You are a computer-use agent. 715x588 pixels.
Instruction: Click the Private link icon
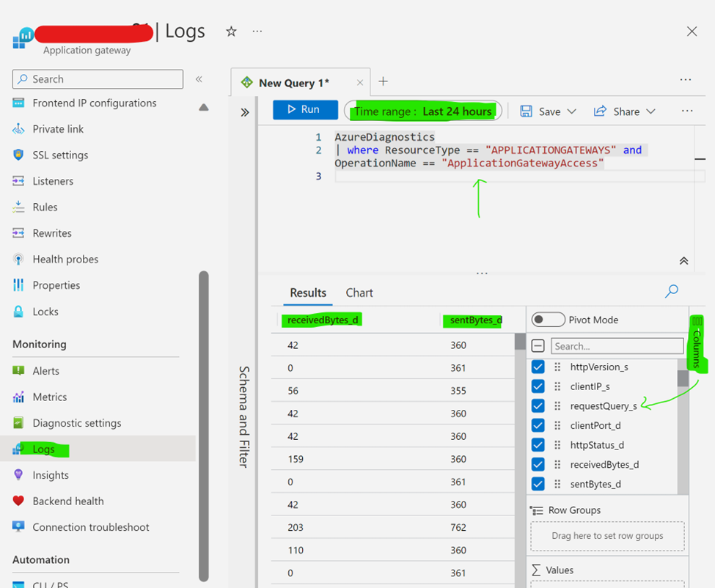click(x=18, y=129)
